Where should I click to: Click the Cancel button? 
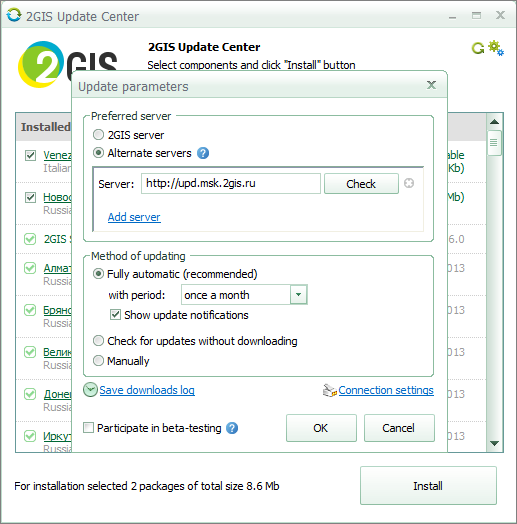399,428
